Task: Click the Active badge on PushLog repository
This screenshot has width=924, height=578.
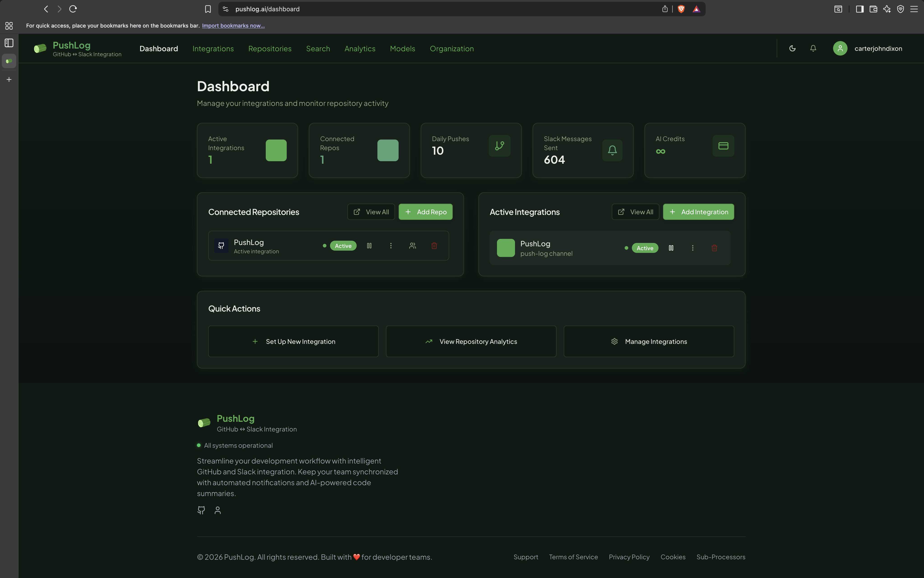Action: click(x=343, y=246)
